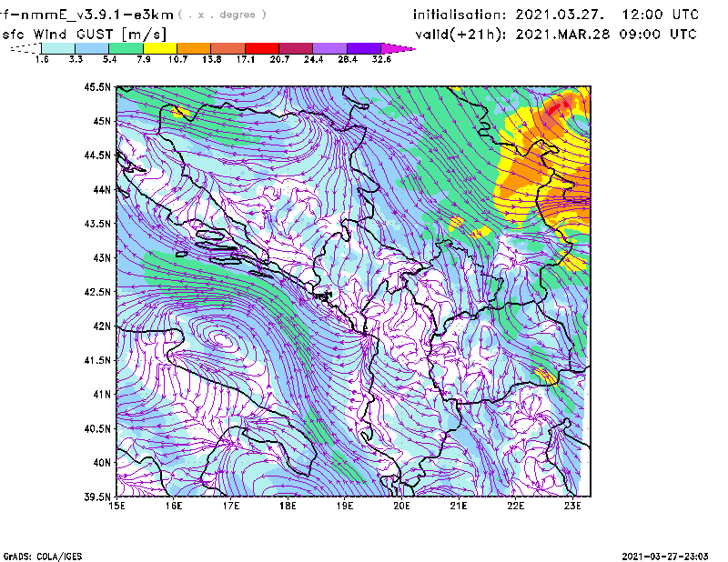Viewport: 728px width, 562px height.
Task: Click the '24.4' legend value
Action: coord(313,59)
